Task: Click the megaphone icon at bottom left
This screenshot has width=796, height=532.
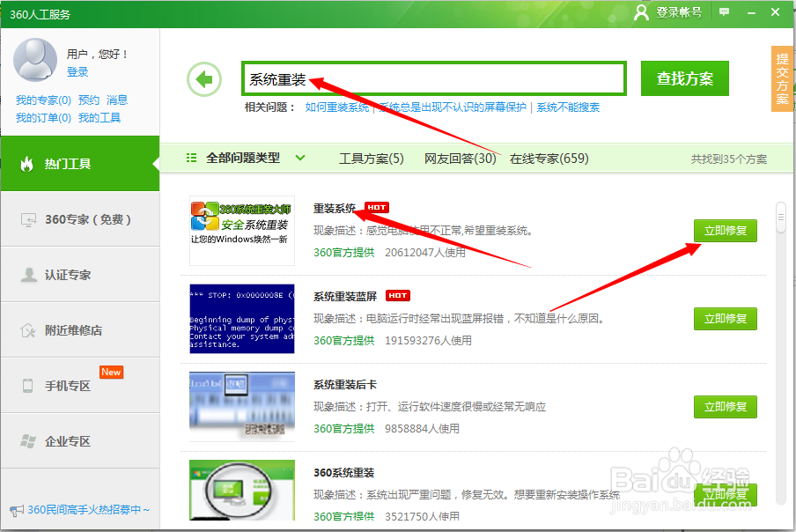Action: tap(17, 510)
